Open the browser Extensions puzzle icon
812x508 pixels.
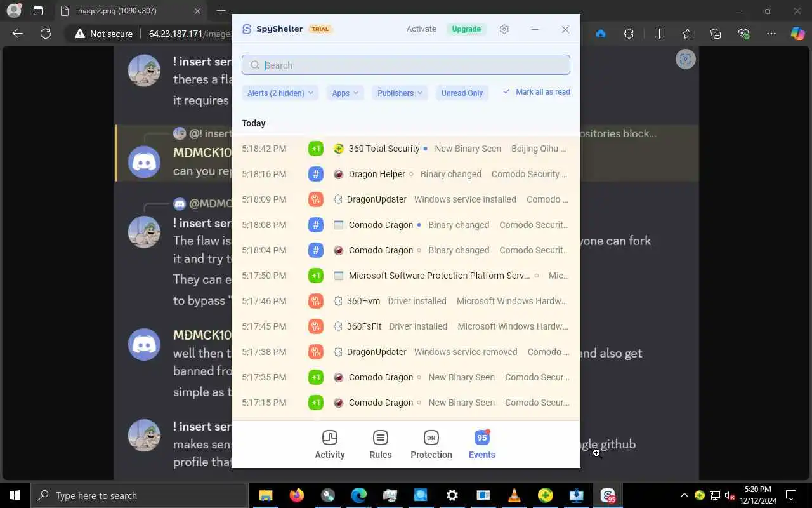click(629, 34)
